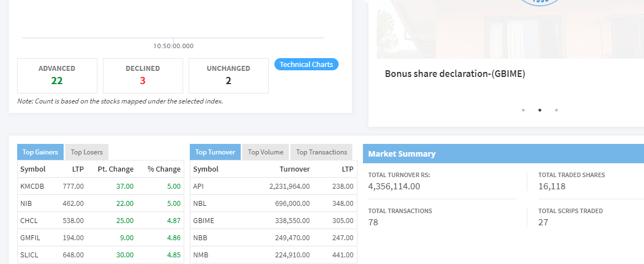Click NIB point change 22.00
Viewport: 644px width, 264px height.
pyautogui.click(x=125, y=204)
